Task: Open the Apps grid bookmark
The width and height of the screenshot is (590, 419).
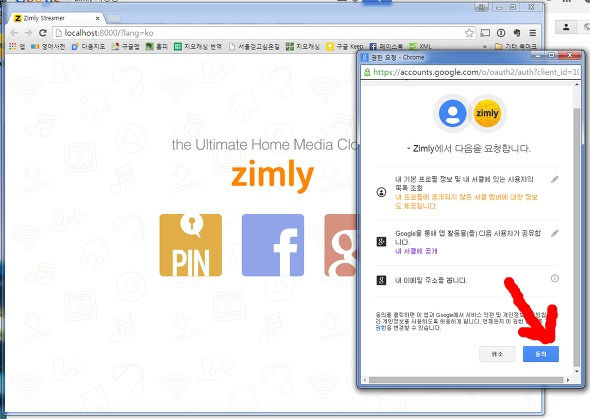Action: [x=17, y=46]
